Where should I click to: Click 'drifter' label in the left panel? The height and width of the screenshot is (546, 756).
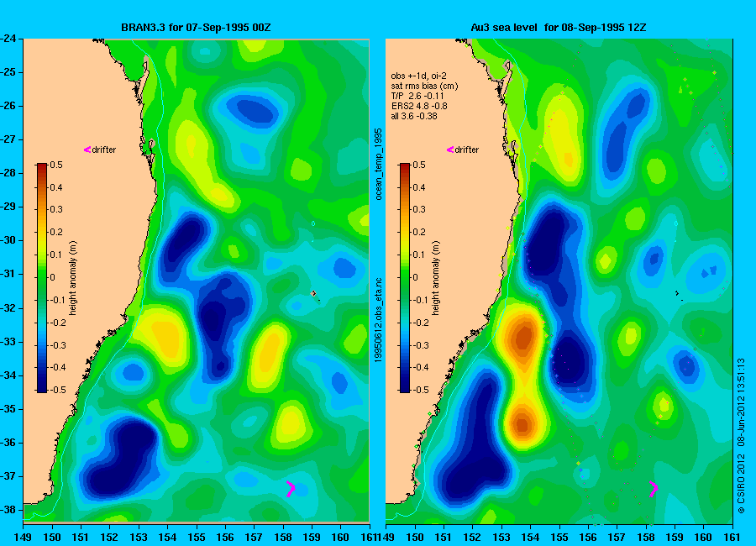pyautogui.click(x=104, y=150)
